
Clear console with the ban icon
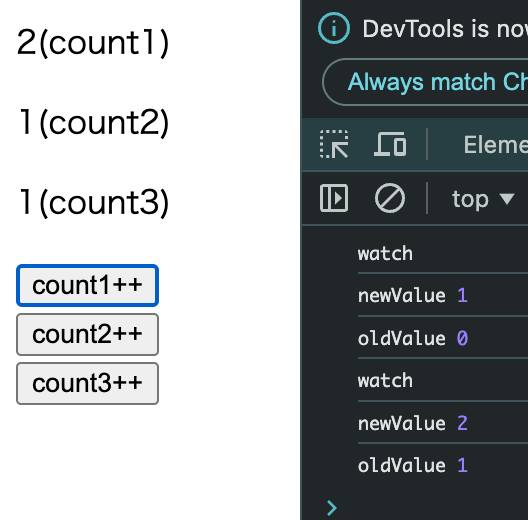[x=390, y=198]
